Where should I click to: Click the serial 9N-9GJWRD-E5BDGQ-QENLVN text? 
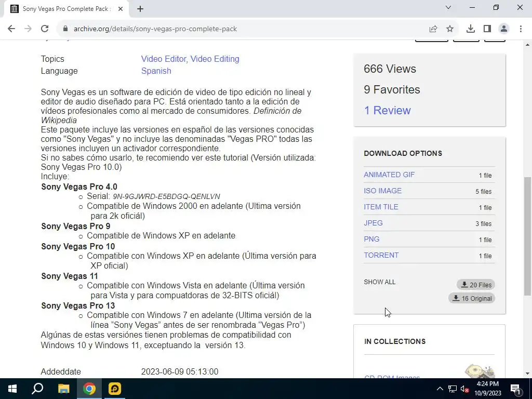pos(166,196)
